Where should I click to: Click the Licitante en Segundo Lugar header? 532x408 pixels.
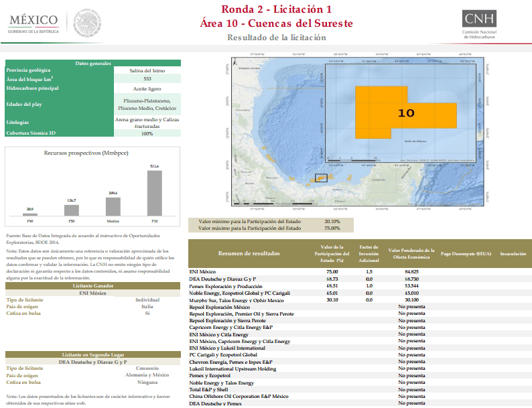(93, 355)
